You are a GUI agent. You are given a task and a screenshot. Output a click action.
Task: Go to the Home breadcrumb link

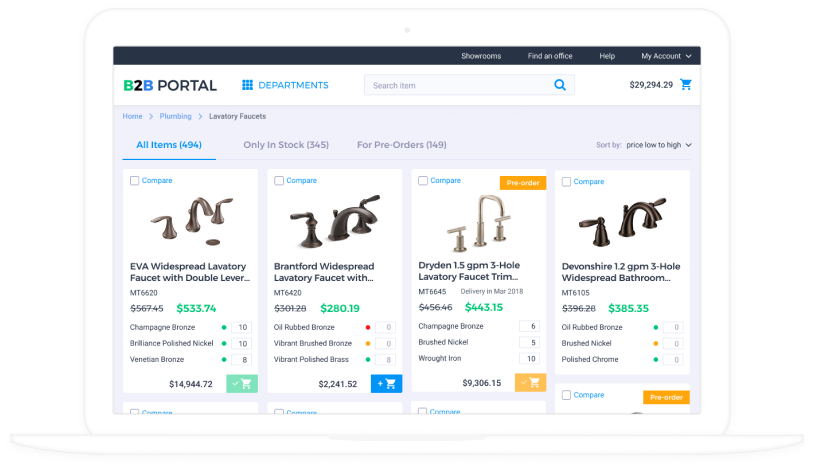point(132,116)
